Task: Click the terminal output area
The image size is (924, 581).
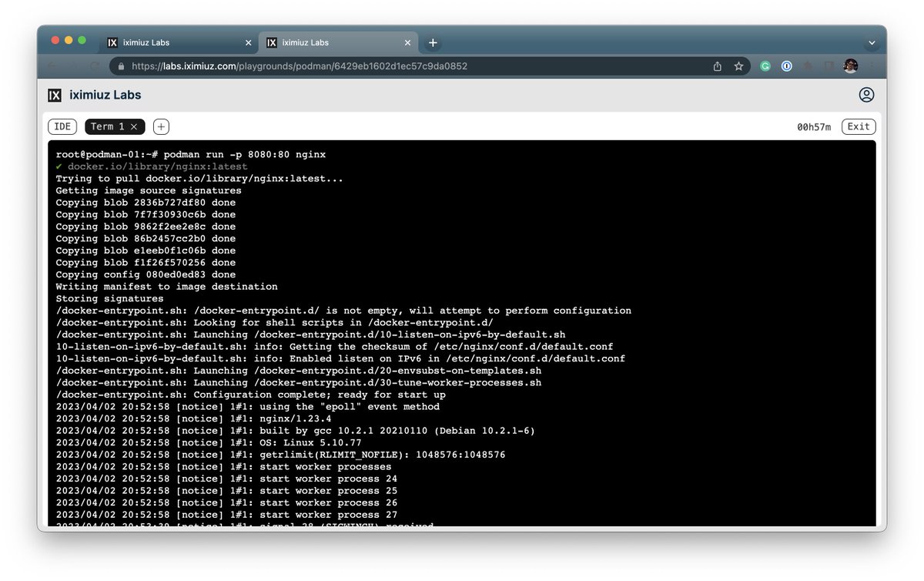Action: pyautogui.click(x=462, y=331)
